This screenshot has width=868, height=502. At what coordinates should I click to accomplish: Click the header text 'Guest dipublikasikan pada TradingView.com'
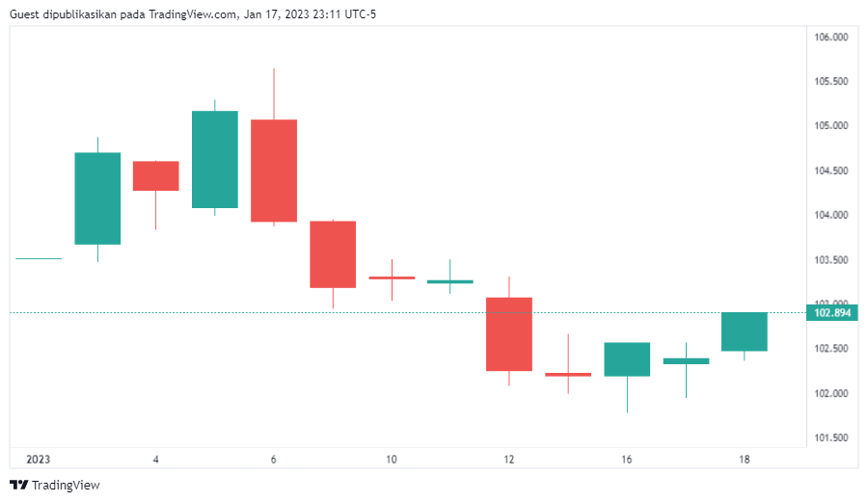pyautogui.click(x=122, y=13)
